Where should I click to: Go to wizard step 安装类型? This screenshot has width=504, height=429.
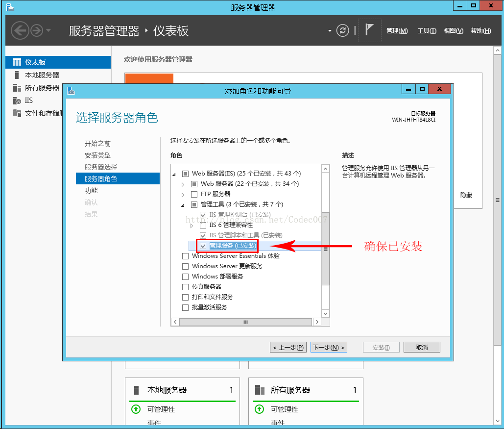(97, 155)
